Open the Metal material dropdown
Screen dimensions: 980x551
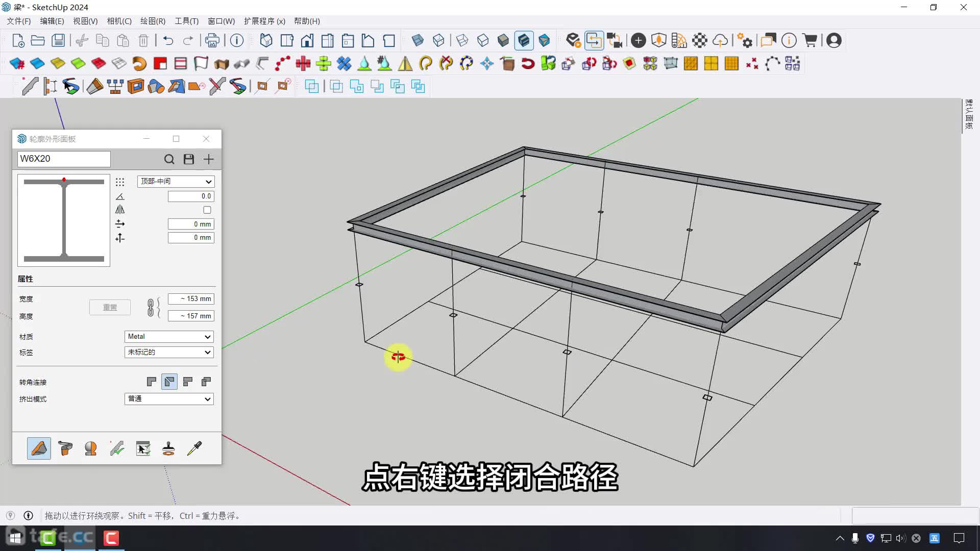tap(169, 336)
